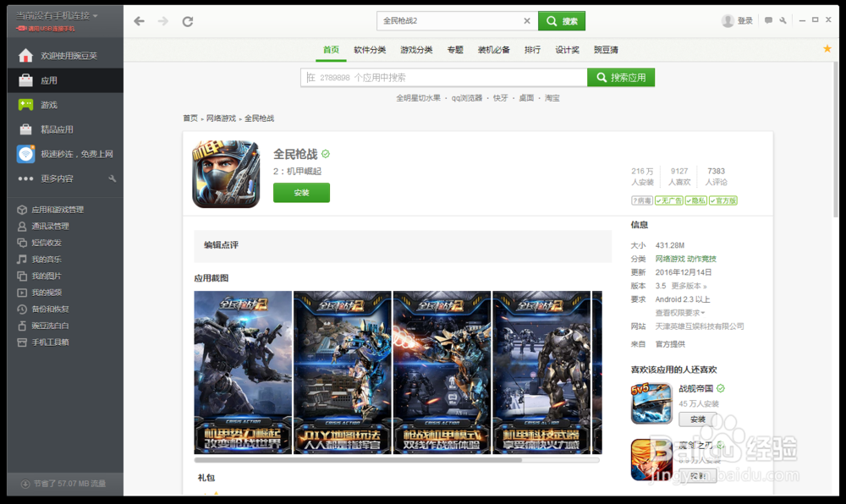Screen dimensions: 846x504
Task: Clear the top search box with X
Action: pos(527,20)
